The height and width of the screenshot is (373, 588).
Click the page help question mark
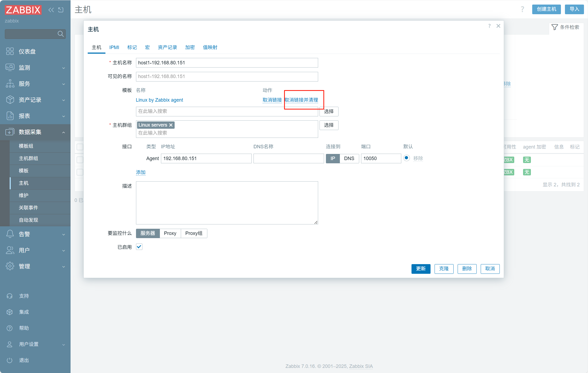(x=522, y=9)
